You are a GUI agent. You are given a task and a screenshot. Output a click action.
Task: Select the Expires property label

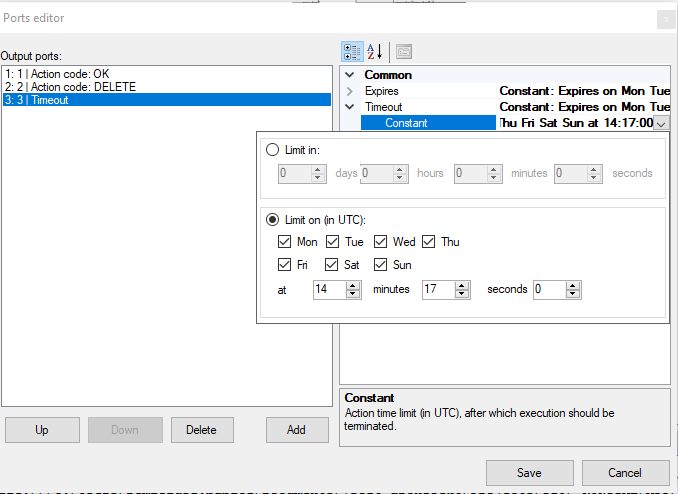coord(382,91)
